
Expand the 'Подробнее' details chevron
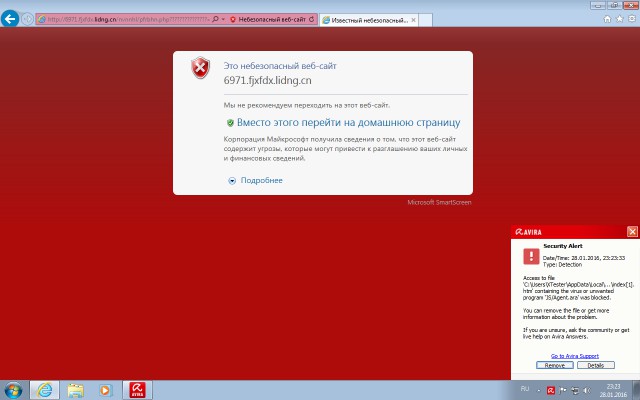click(232, 181)
